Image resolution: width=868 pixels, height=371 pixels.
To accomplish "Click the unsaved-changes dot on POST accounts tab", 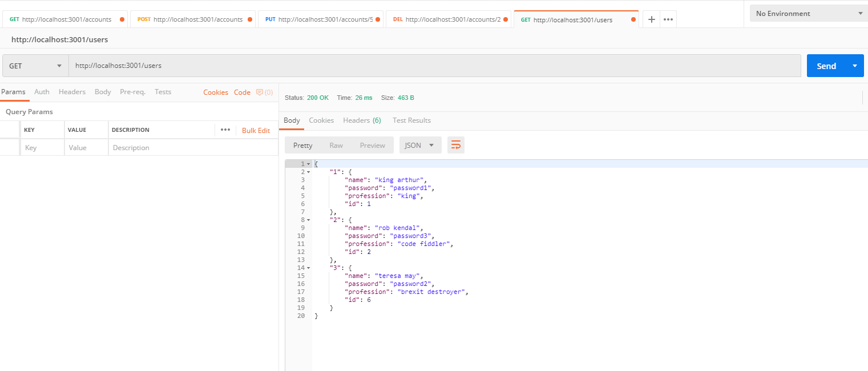I will tap(250, 19).
